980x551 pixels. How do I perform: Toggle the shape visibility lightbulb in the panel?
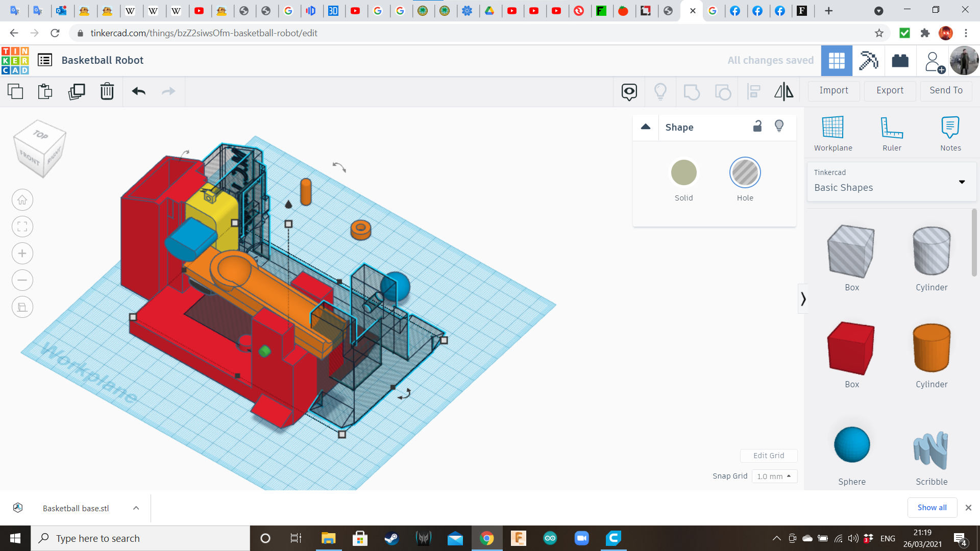pyautogui.click(x=779, y=126)
